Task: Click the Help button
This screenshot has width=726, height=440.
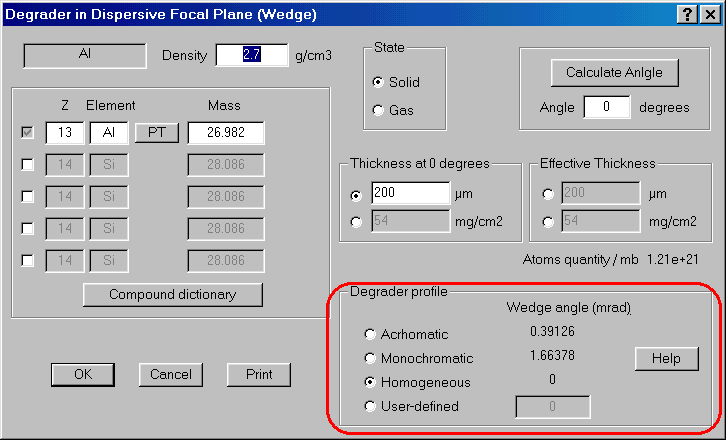Action: pyautogui.click(x=666, y=358)
